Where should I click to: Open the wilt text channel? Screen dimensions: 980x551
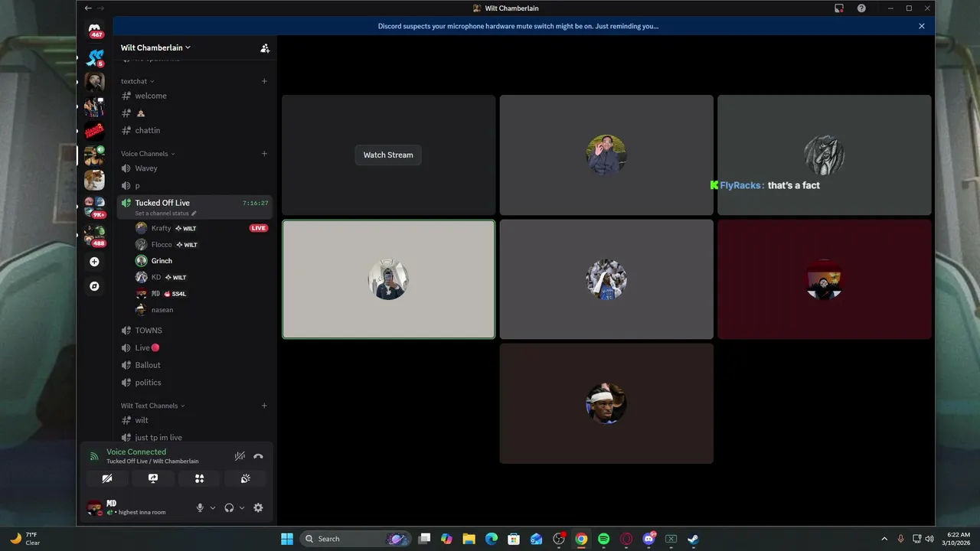point(194,420)
